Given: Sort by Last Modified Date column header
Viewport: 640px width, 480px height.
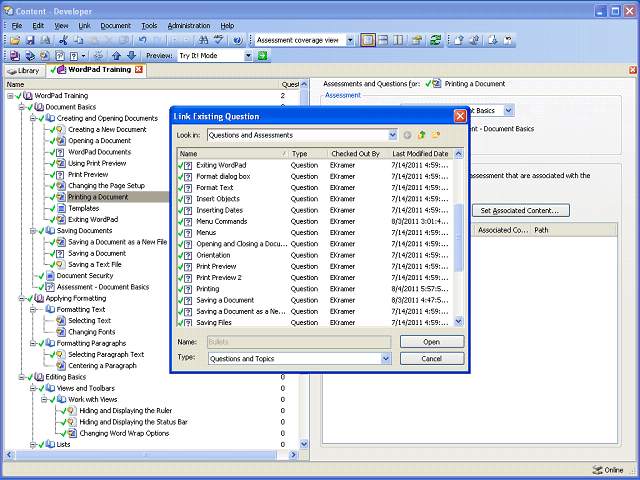Looking at the screenshot, I should tap(421, 154).
